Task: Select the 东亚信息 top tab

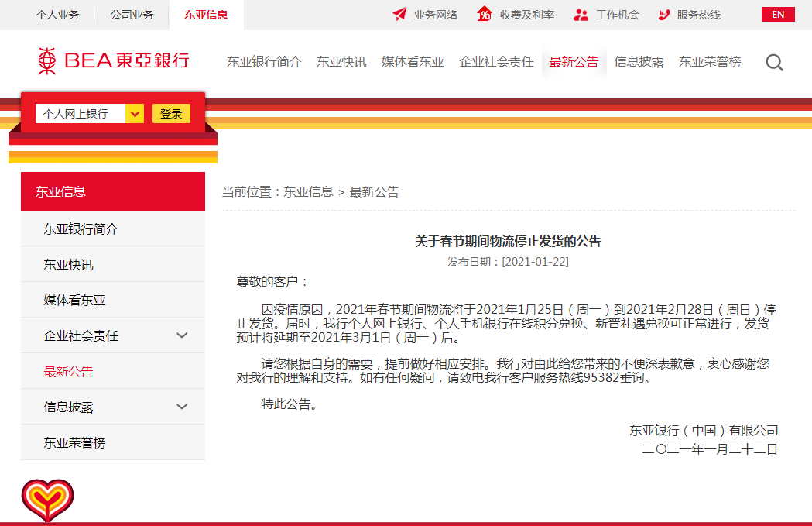Action: (206, 15)
